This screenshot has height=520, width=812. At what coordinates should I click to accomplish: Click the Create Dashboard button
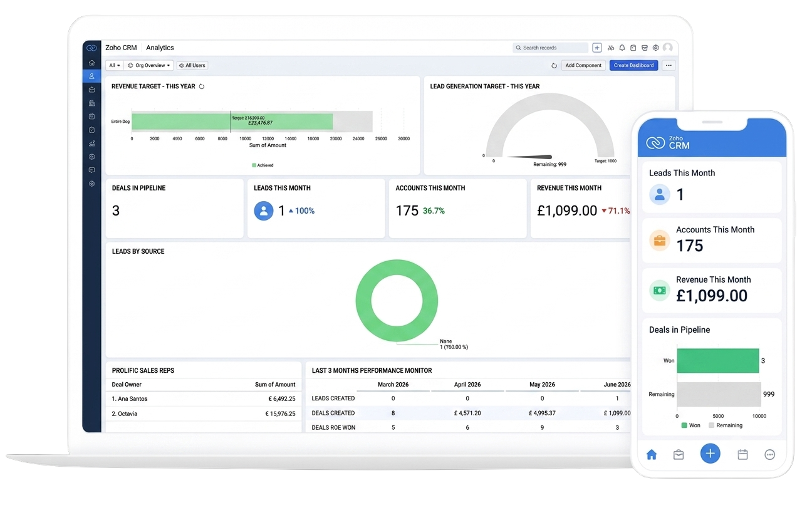[x=633, y=65]
